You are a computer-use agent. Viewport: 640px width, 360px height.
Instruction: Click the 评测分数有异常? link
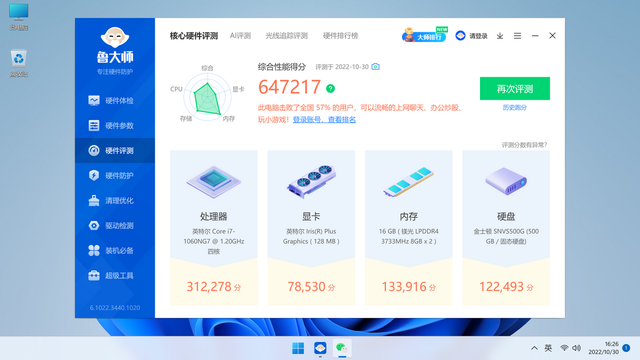coord(524,145)
